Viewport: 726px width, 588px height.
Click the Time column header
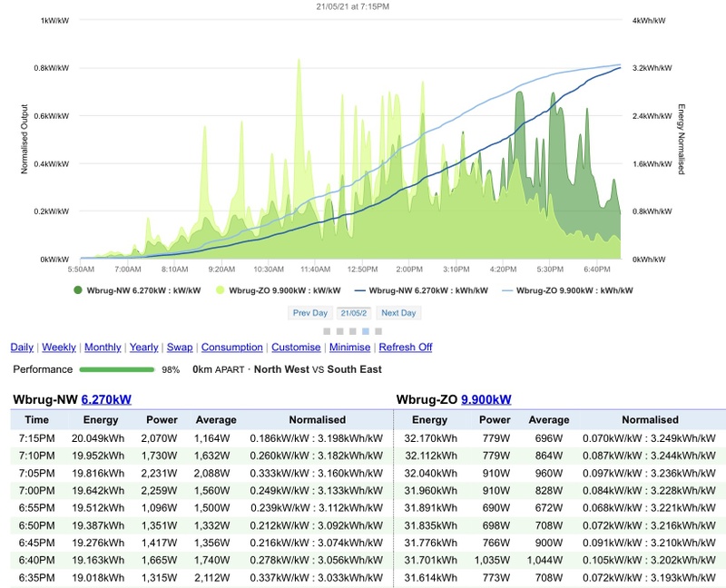tap(36, 420)
